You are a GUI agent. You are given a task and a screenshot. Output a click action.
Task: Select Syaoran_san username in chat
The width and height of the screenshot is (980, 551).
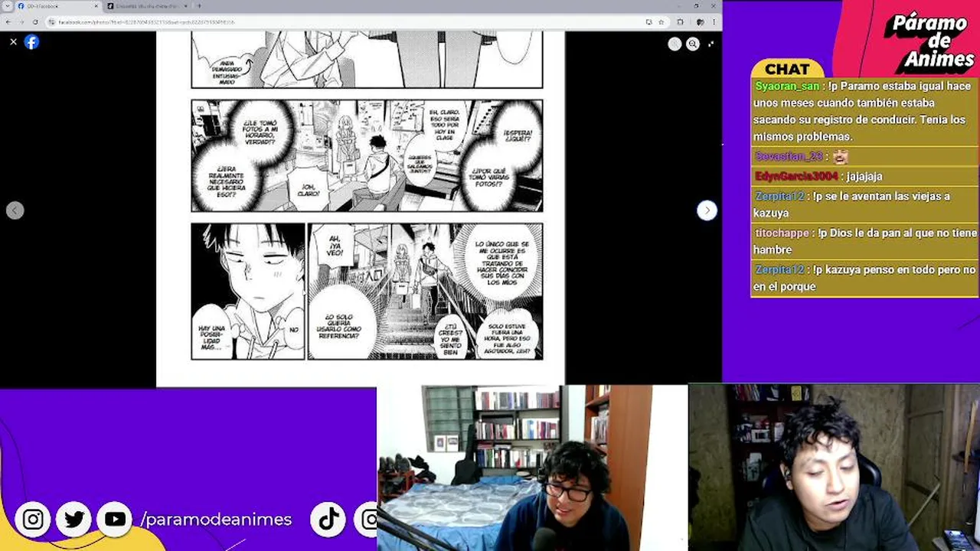pos(787,86)
